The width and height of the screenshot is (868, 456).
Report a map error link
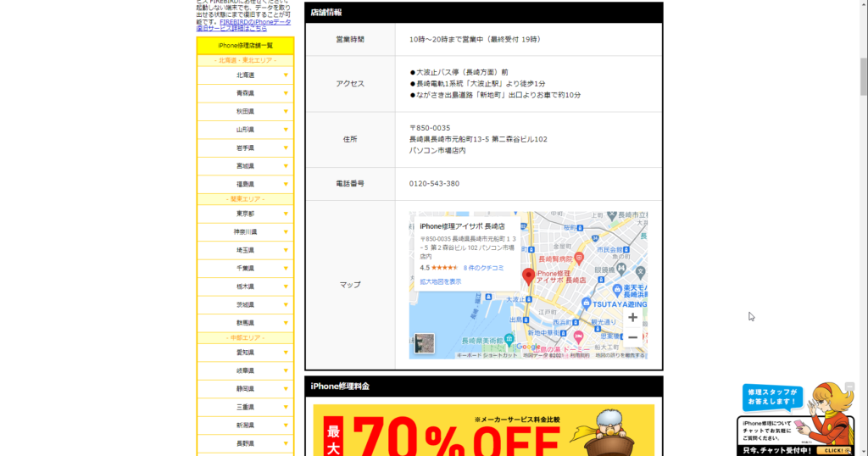[620, 356]
